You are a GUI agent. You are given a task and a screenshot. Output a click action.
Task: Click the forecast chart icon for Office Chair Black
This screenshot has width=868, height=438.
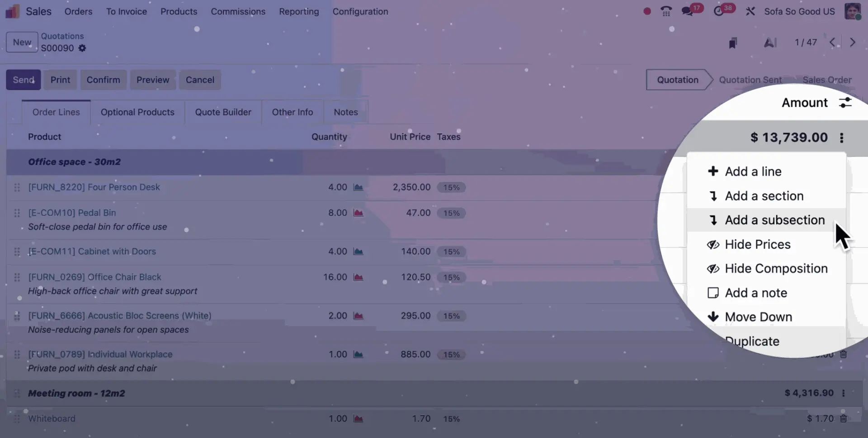[x=358, y=277]
